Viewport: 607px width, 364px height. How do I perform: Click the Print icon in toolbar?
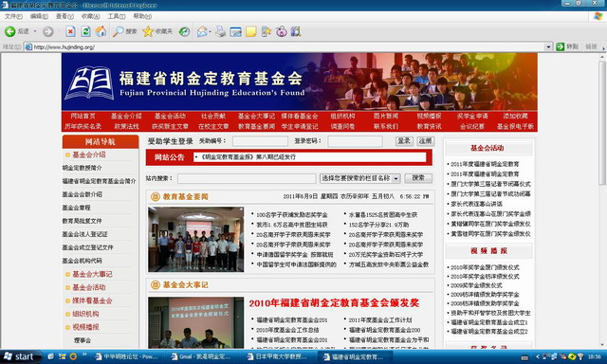click(221, 31)
